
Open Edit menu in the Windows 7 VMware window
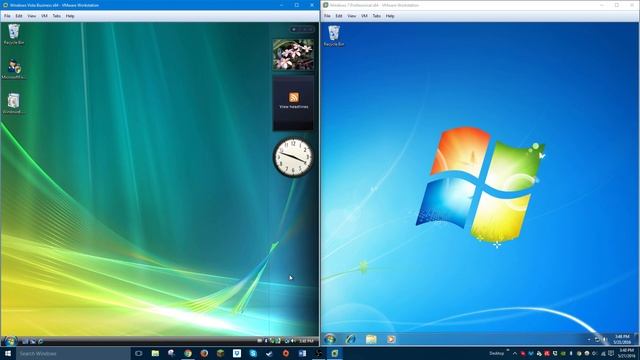pyautogui.click(x=339, y=16)
